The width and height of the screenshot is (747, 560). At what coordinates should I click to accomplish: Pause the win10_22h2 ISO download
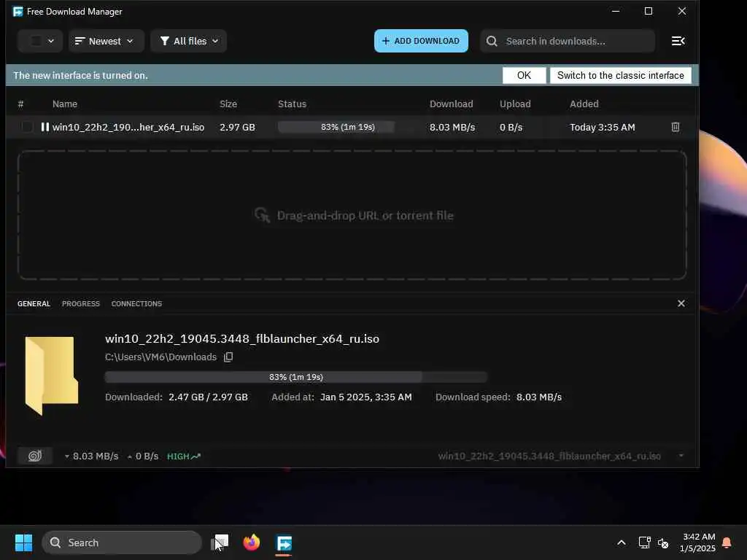click(44, 127)
